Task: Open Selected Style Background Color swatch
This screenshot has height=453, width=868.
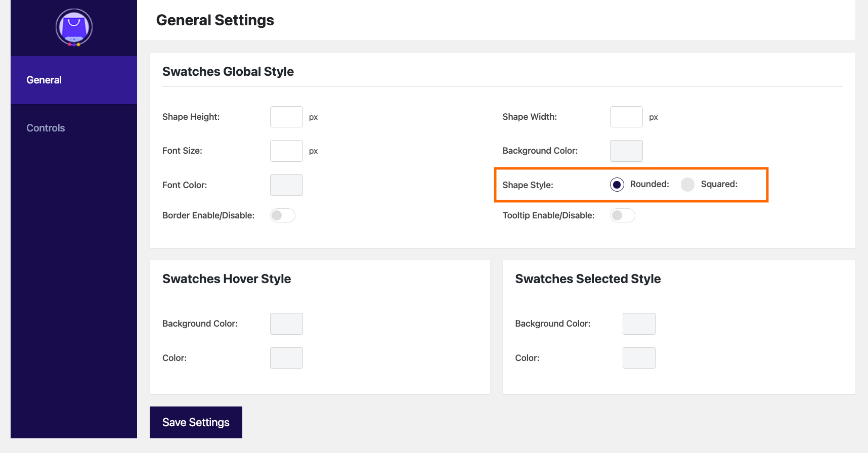Action: click(x=639, y=324)
